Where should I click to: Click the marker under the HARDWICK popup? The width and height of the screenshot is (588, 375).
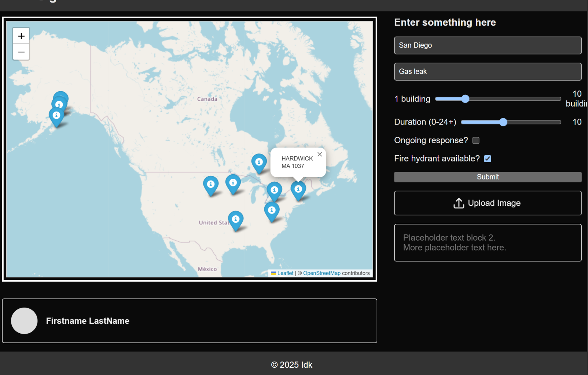pyautogui.click(x=298, y=190)
